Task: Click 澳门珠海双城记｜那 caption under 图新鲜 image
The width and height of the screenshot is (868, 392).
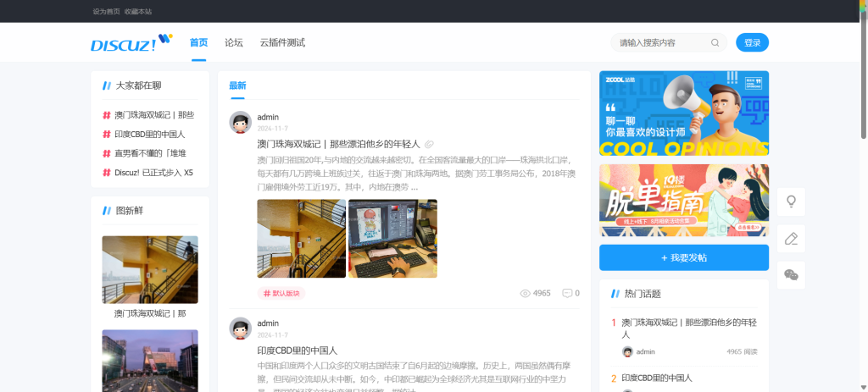Action: coord(150,313)
